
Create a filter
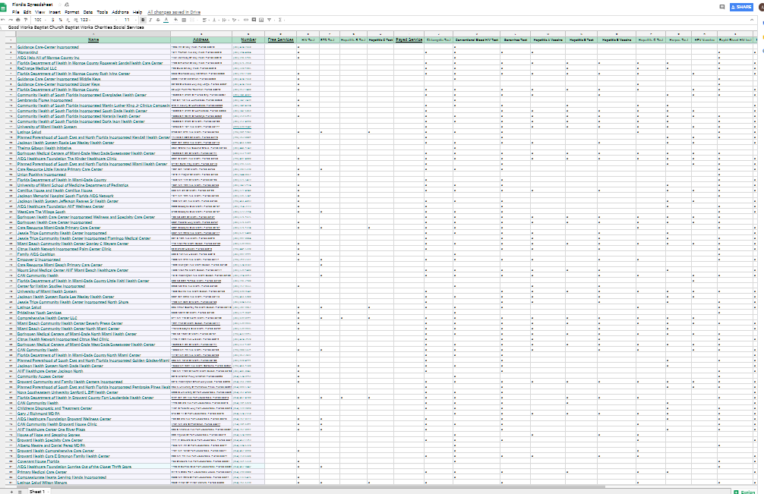point(269,20)
